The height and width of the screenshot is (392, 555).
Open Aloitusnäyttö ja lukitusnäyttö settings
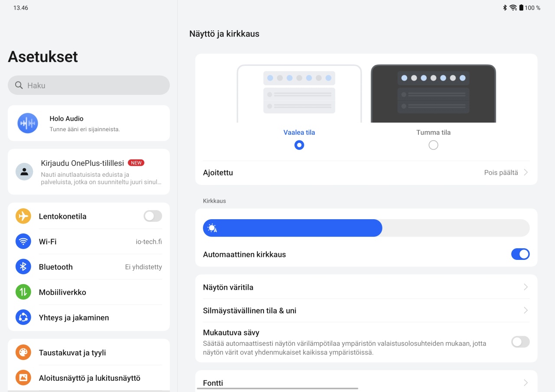(89, 378)
